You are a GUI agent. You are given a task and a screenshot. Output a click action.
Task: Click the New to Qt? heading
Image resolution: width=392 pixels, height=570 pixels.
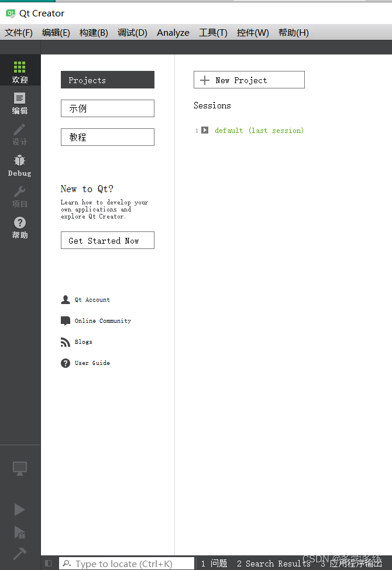click(87, 189)
